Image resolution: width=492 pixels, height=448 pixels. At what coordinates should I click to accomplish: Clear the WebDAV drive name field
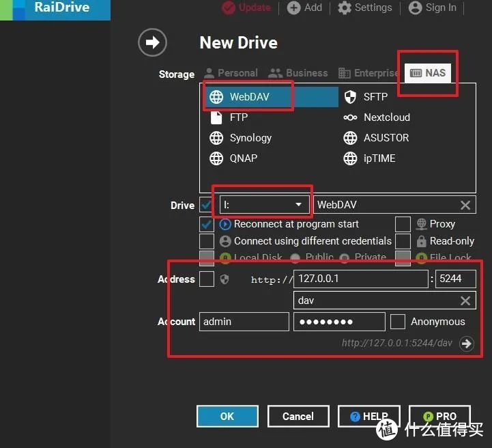(x=465, y=206)
